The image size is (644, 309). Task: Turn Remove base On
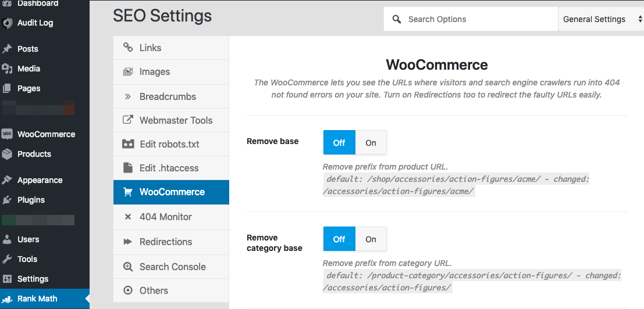(x=371, y=143)
